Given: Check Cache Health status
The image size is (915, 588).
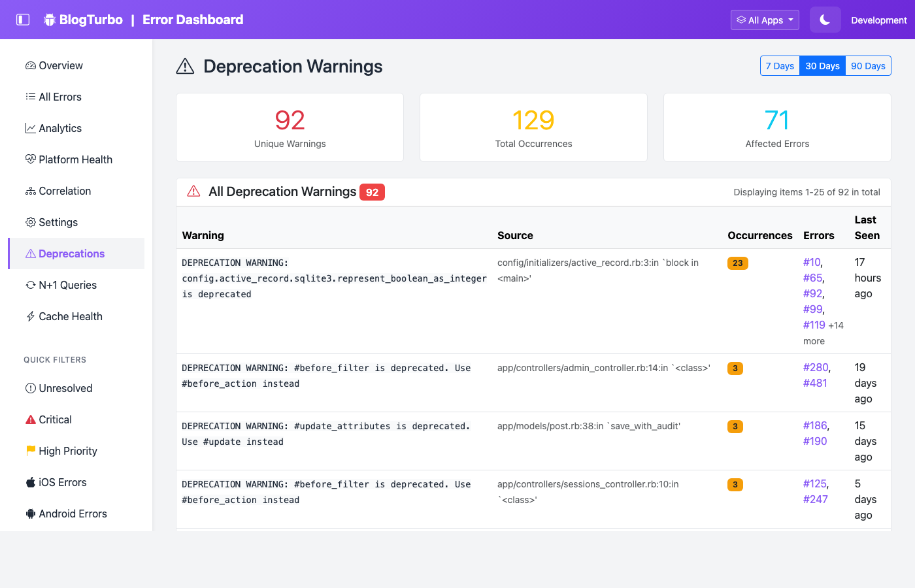Looking at the screenshot, I should point(71,316).
